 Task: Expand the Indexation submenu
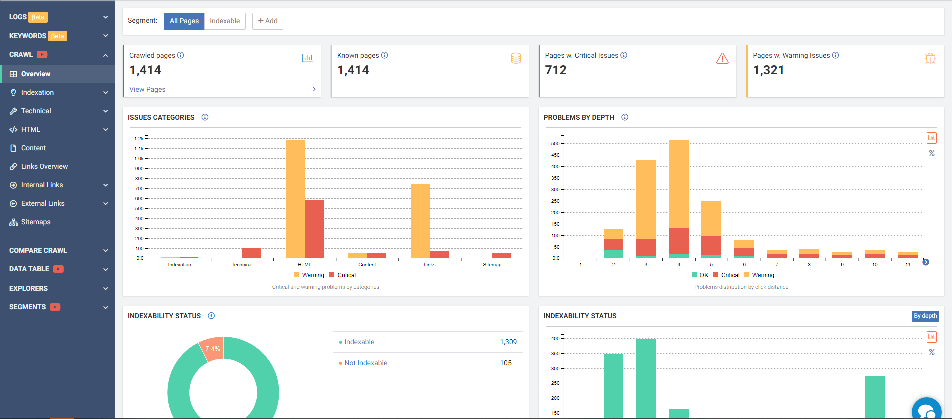click(105, 92)
